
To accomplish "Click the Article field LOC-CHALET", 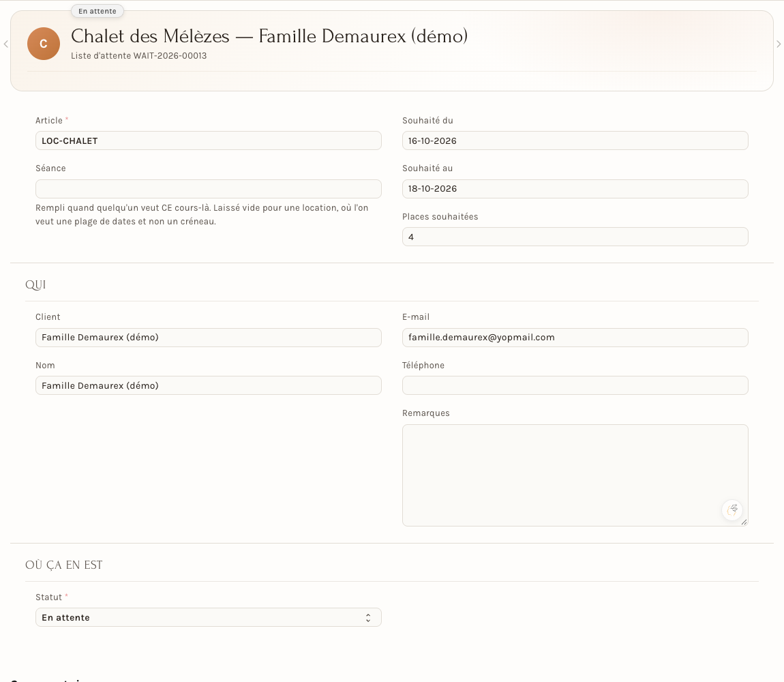I will [209, 140].
